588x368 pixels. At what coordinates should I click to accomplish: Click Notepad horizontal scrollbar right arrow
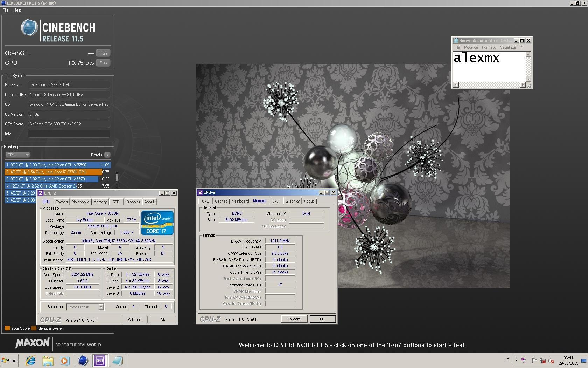tap(523, 85)
